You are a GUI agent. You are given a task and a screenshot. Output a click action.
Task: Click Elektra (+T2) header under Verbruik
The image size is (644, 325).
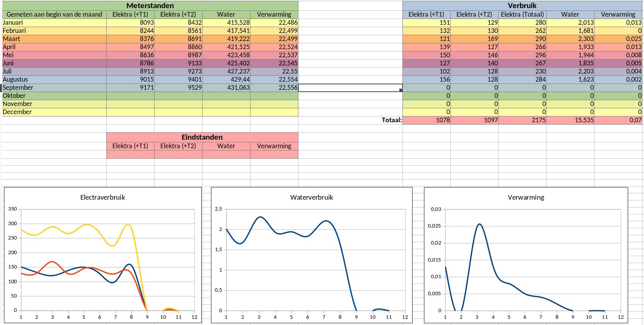474,14
